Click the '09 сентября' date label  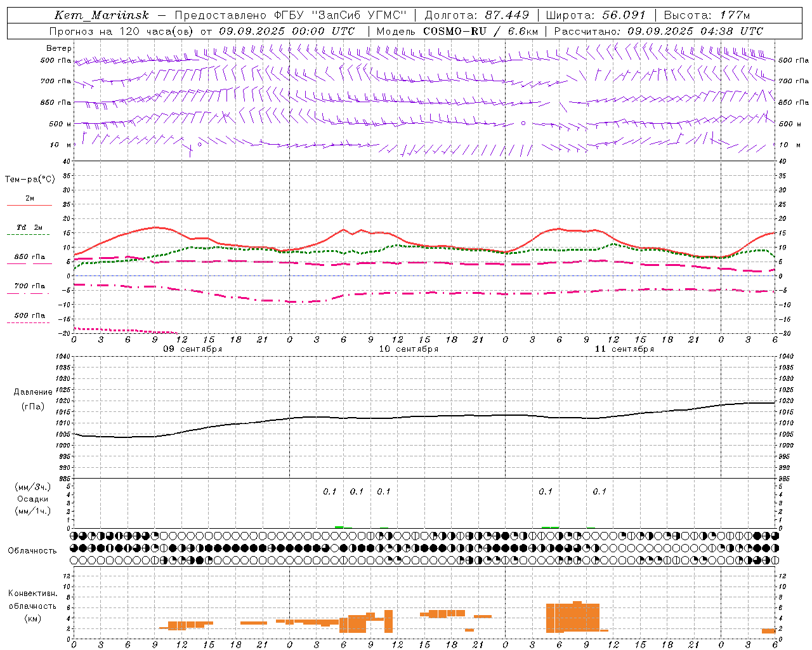tap(193, 349)
